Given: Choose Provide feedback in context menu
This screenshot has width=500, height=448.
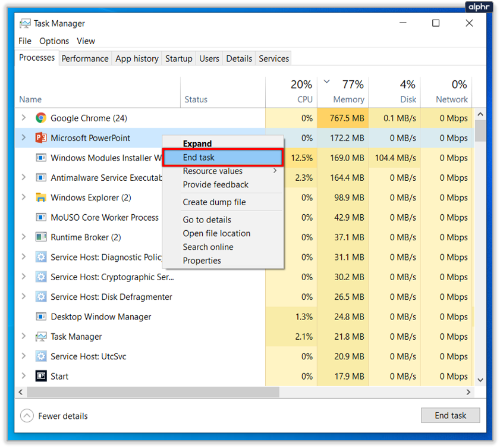Looking at the screenshot, I should [x=223, y=184].
